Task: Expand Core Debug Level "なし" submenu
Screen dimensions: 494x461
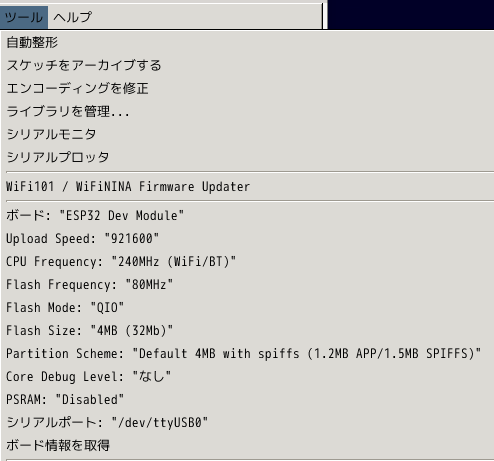Action: tap(248, 377)
